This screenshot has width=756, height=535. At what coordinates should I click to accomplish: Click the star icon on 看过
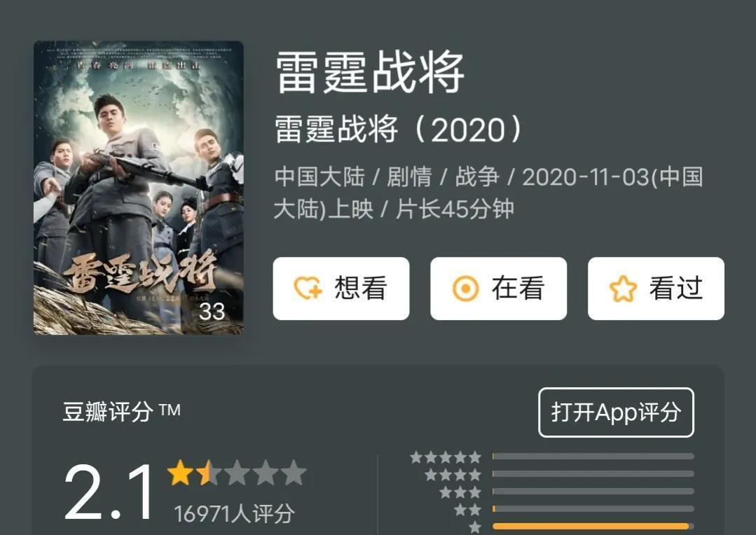click(x=623, y=289)
